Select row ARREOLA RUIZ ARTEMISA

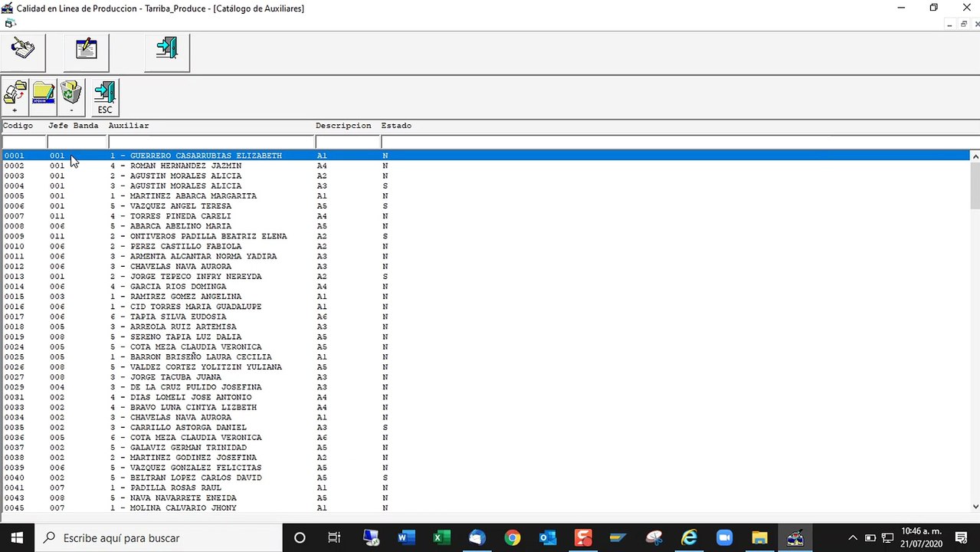click(486, 327)
